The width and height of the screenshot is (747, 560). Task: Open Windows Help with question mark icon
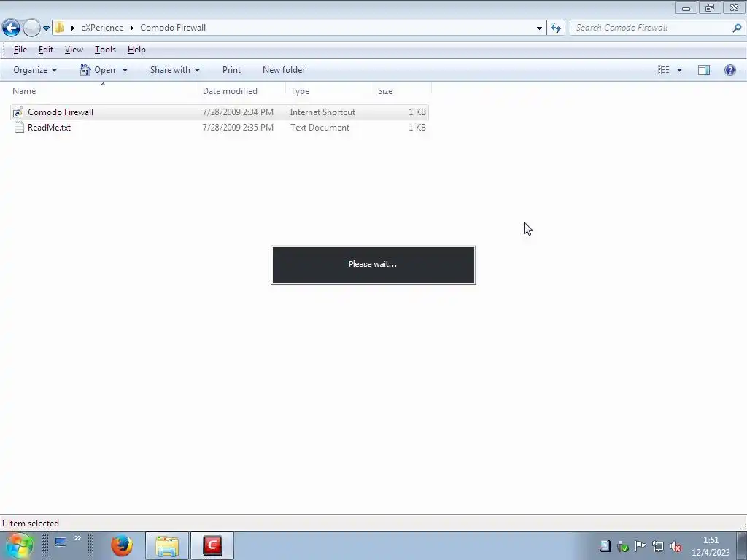[x=729, y=70]
